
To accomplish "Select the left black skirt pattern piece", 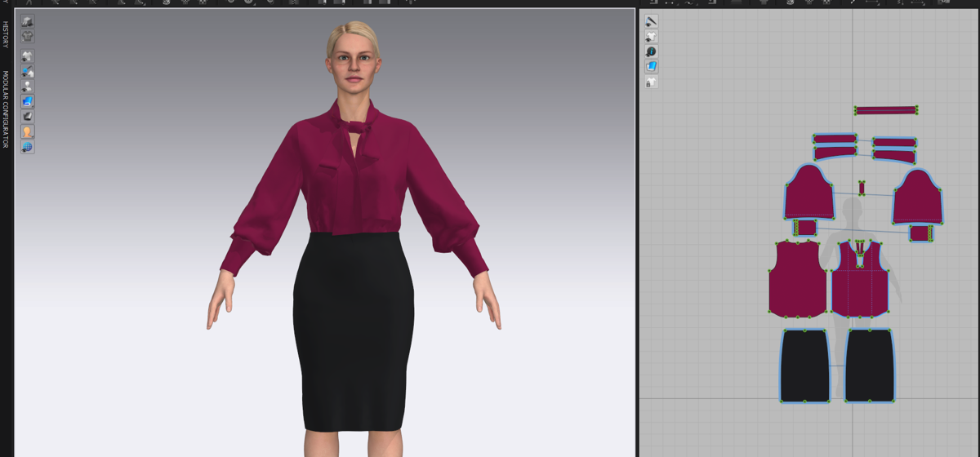I will [804, 366].
